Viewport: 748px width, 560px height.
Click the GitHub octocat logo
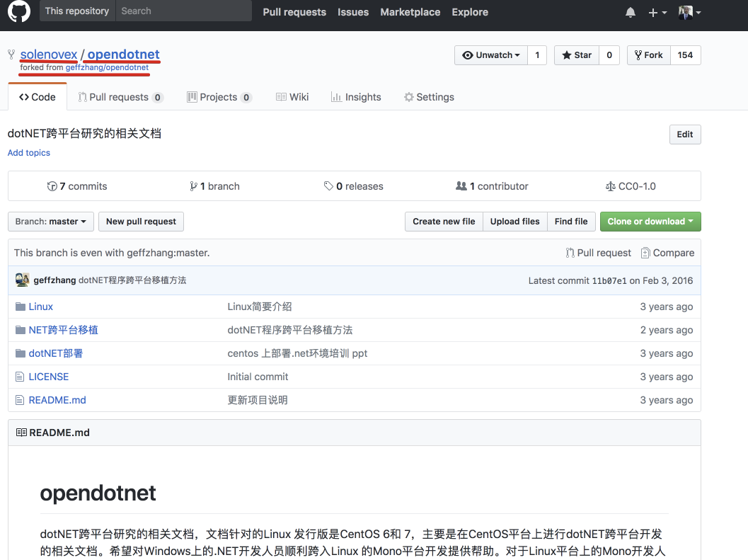tap(19, 11)
